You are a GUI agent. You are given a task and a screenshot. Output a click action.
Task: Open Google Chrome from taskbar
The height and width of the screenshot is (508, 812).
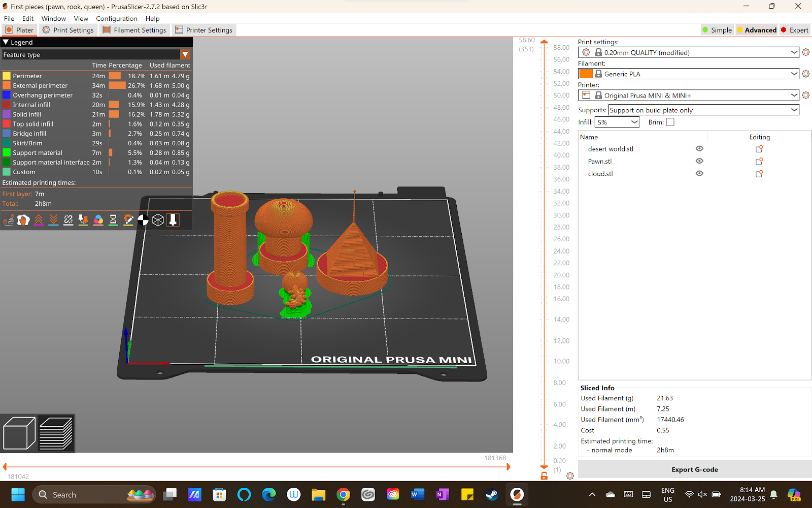[344, 494]
